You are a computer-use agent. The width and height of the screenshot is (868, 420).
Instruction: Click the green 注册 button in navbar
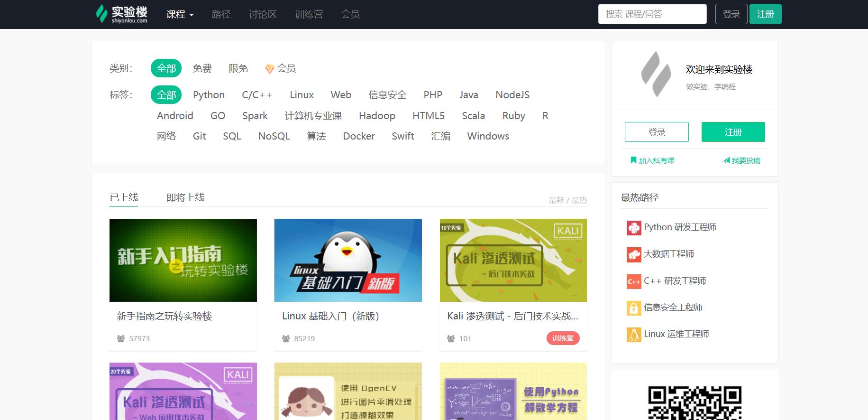[765, 14]
